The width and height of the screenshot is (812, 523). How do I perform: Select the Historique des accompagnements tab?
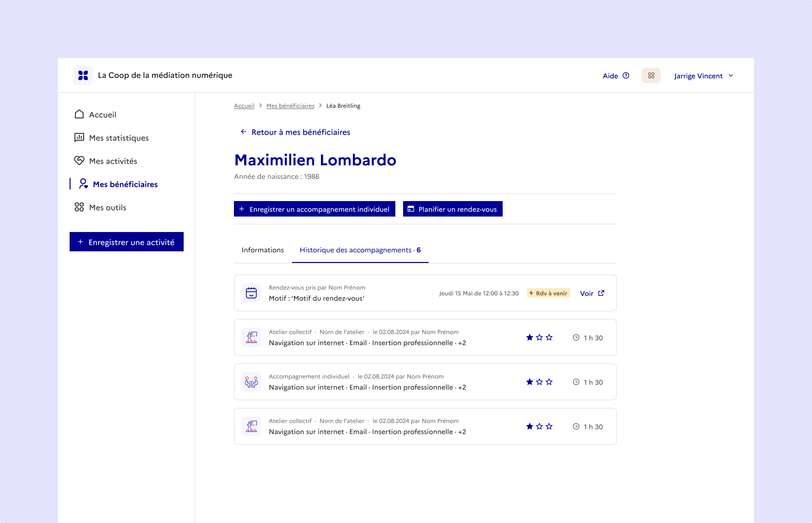tap(360, 250)
